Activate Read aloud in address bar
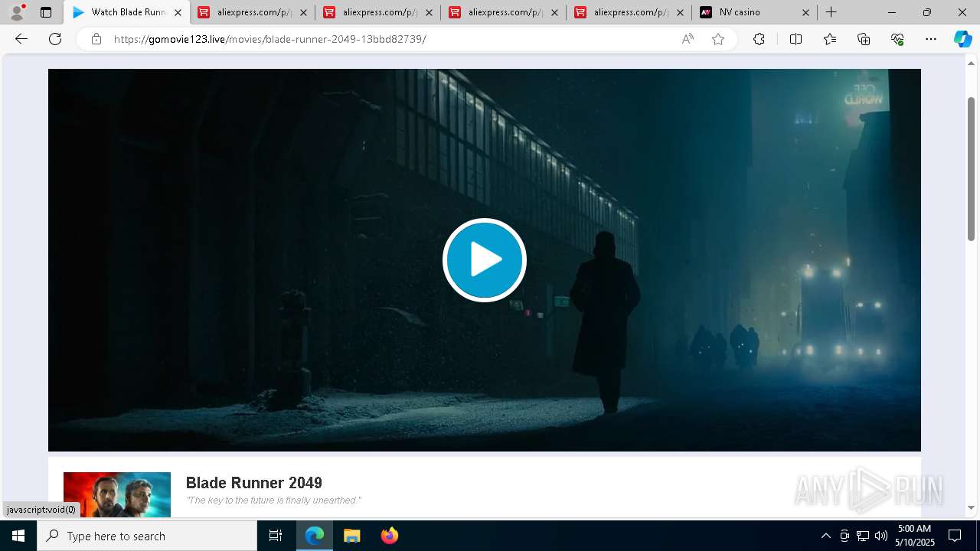 [688, 39]
